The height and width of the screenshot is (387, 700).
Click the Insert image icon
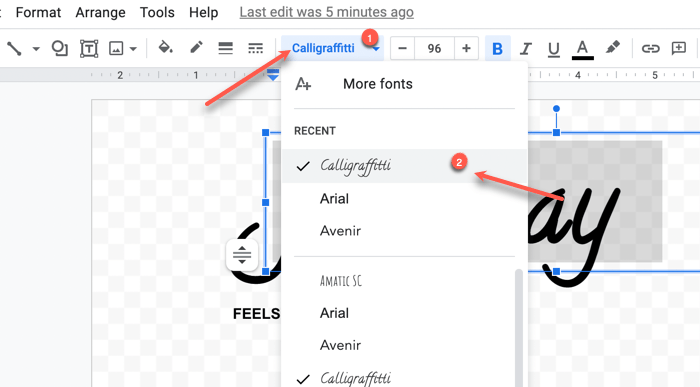click(x=116, y=48)
